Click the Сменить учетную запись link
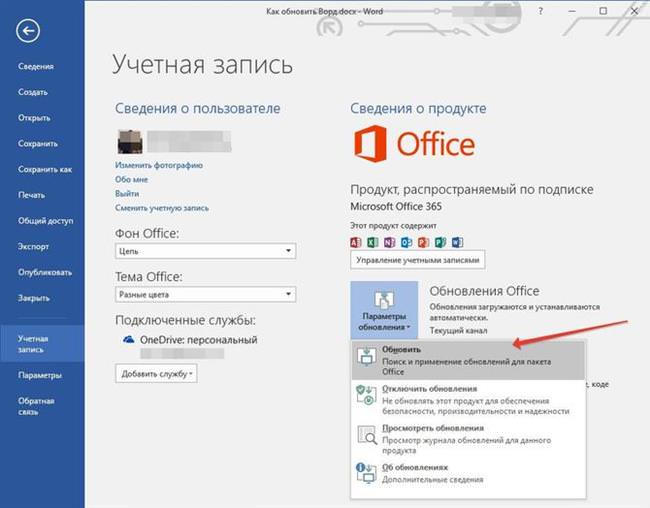The image size is (650, 508). click(x=162, y=208)
